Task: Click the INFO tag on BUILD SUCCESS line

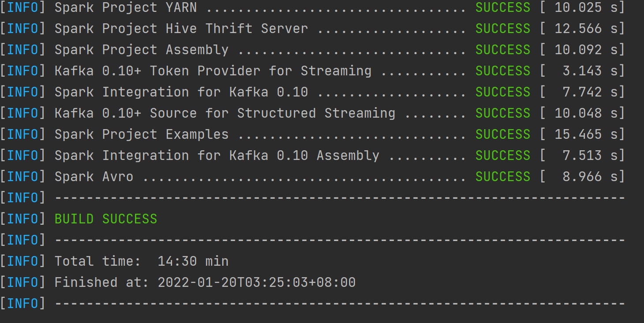Action: [x=23, y=219]
